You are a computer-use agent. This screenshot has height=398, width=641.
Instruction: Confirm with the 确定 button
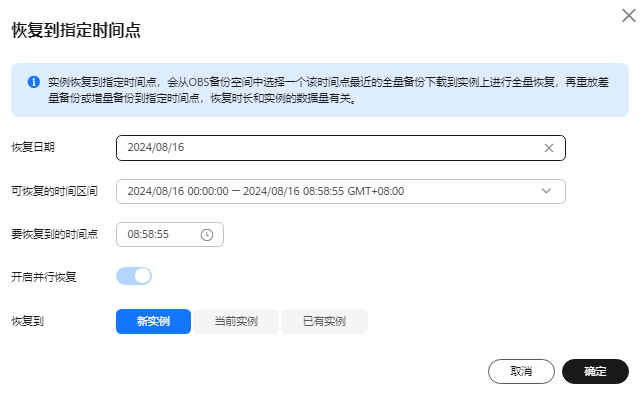pos(595,371)
